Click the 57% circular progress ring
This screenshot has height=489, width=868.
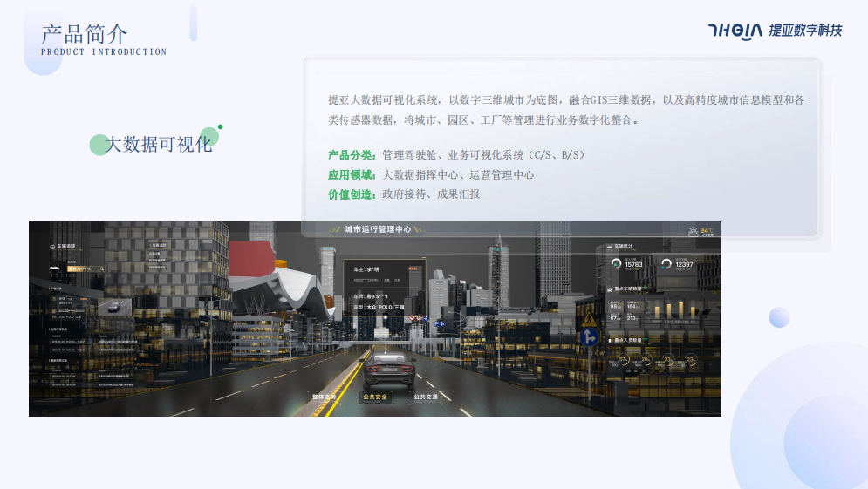(x=623, y=360)
